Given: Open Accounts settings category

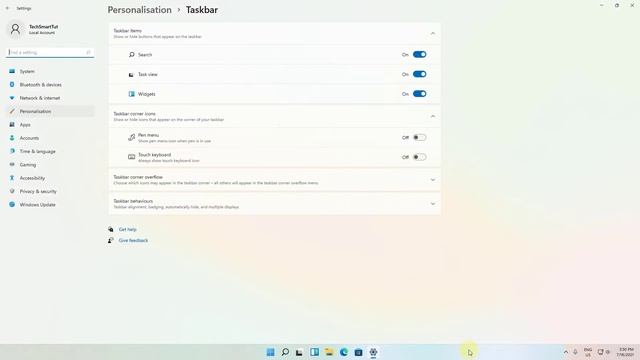Looking at the screenshot, I should point(50,138).
